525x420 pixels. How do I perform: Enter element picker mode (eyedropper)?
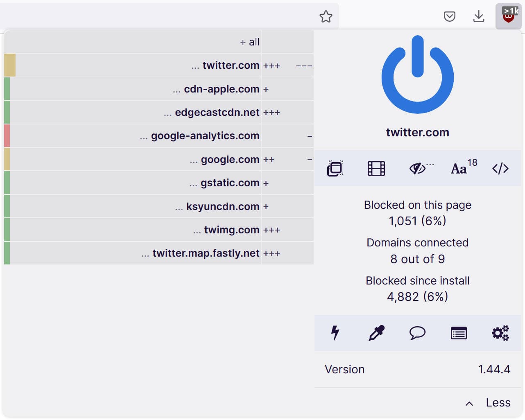tap(376, 333)
